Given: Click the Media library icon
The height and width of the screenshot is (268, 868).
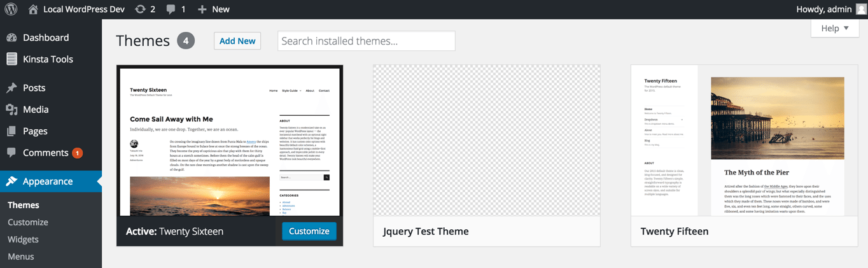Looking at the screenshot, I should click(x=11, y=109).
